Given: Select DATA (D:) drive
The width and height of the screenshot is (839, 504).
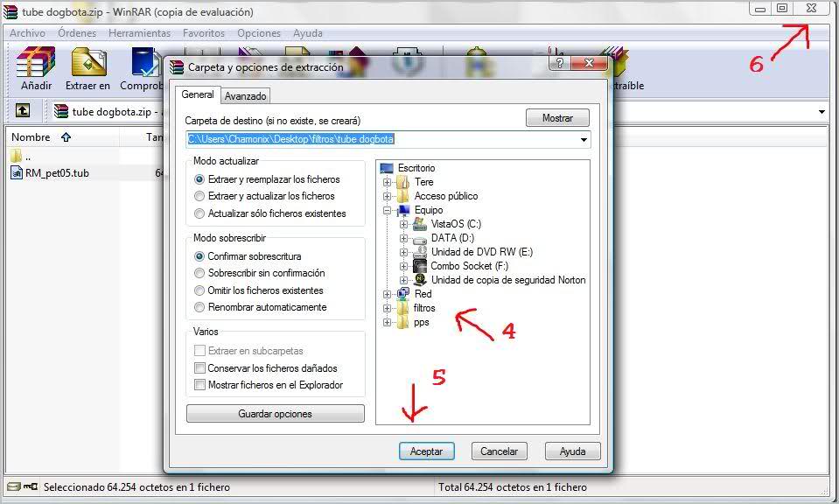Looking at the screenshot, I should 452,237.
